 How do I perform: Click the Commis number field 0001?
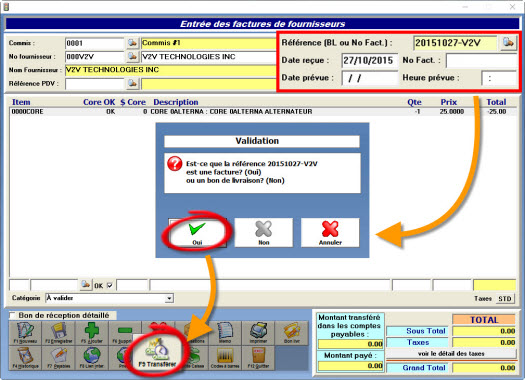click(94, 43)
